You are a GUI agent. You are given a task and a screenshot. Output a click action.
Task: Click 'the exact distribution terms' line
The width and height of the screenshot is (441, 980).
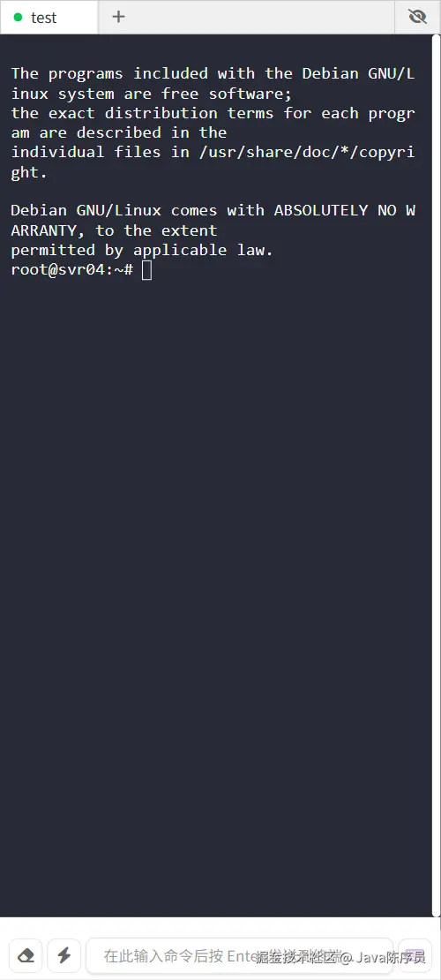coord(213,113)
